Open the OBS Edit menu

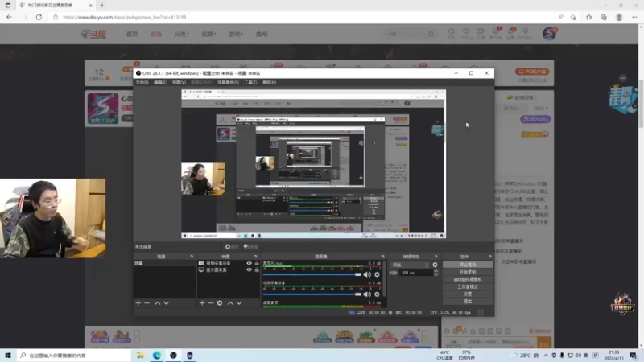(160, 83)
